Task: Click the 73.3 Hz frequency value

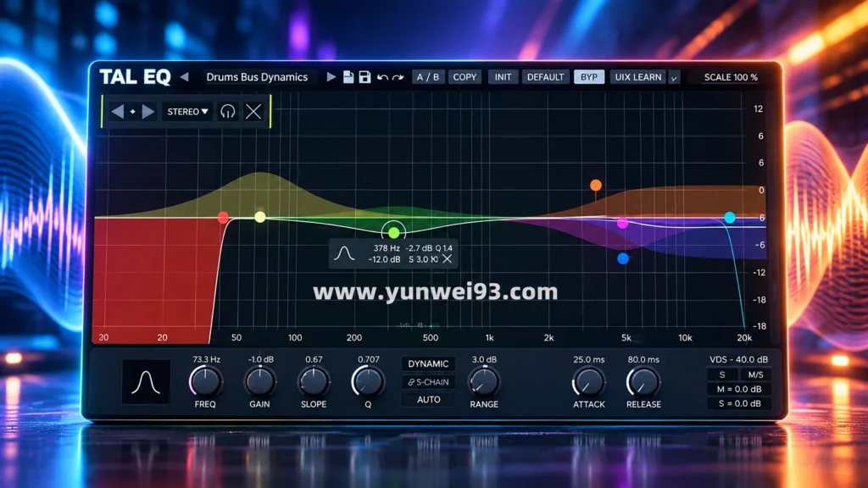Action: [207, 359]
